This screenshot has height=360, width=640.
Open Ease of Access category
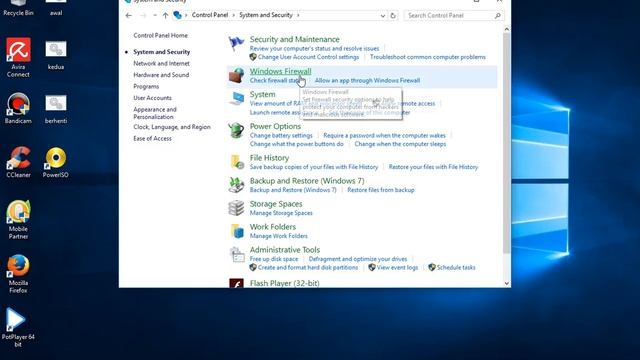(x=152, y=138)
